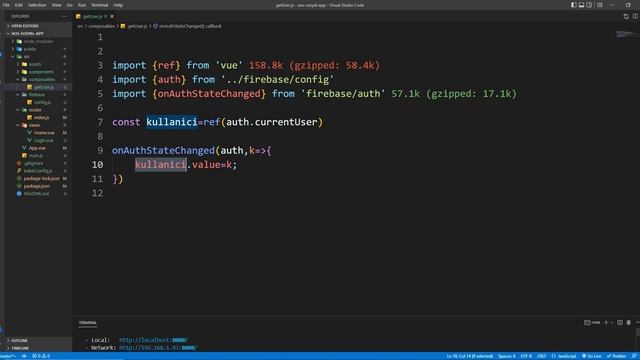The width and height of the screenshot is (640, 360).
Task: Open Login.vue in the file tree
Action: pos(37,140)
